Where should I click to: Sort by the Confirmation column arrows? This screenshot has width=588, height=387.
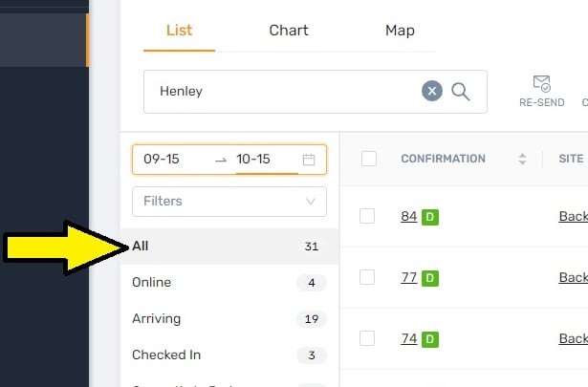[522, 159]
